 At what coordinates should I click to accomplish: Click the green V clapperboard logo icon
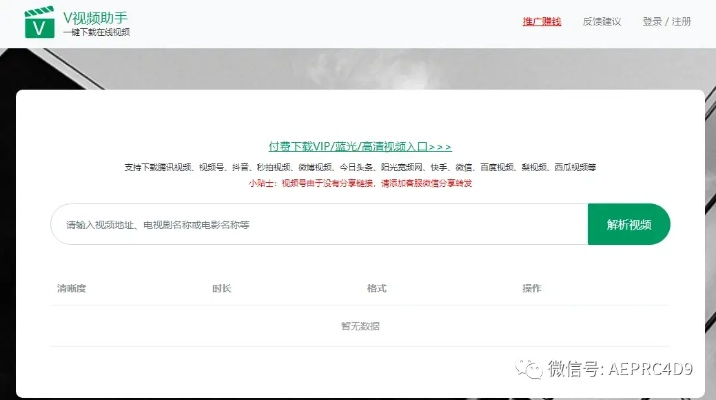(39, 23)
